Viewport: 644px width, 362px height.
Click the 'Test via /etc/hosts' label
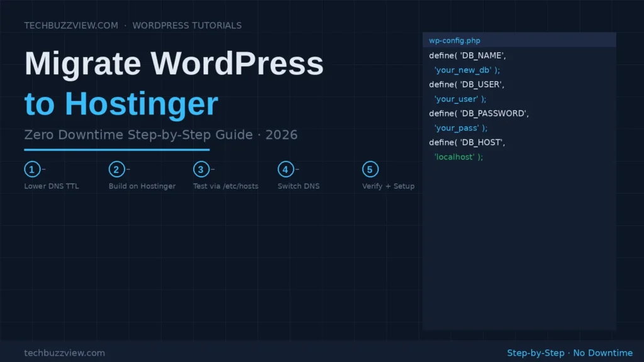(226, 186)
